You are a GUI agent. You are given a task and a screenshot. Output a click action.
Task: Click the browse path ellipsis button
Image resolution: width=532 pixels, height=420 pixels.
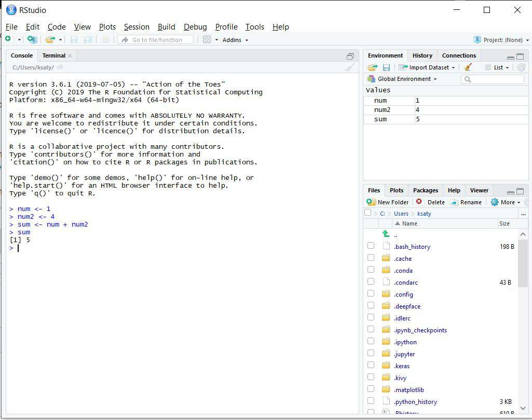coord(523,214)
